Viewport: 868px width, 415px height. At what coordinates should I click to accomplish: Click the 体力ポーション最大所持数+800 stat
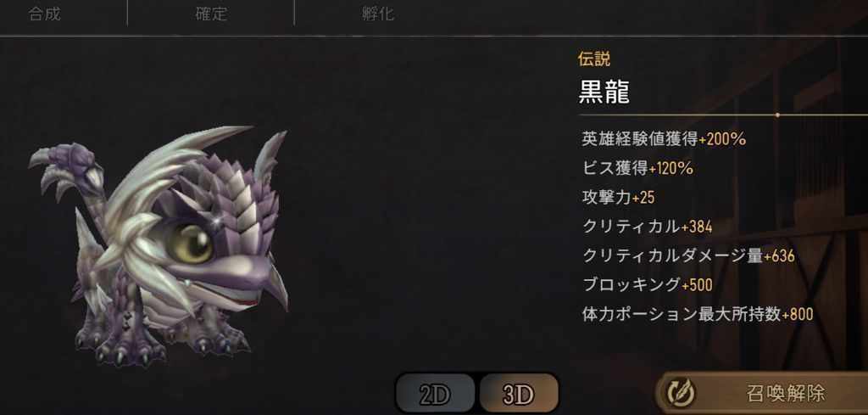(x=698, y=315)
